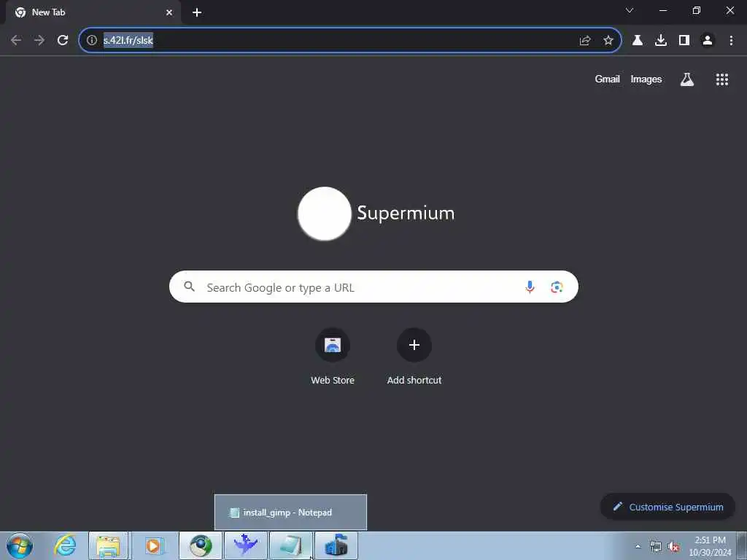Click the muted volume tray icon
This screenshot has width=747, height=560.
673,547
